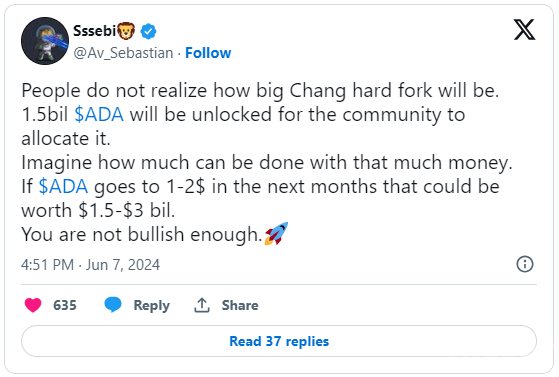Click the Reply text label

click(152, 306)
